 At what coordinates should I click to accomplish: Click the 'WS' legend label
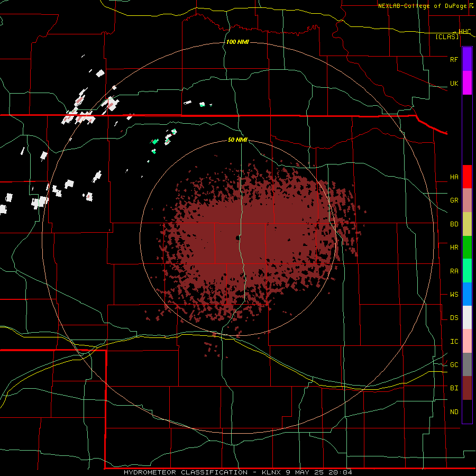click(454, 295)
